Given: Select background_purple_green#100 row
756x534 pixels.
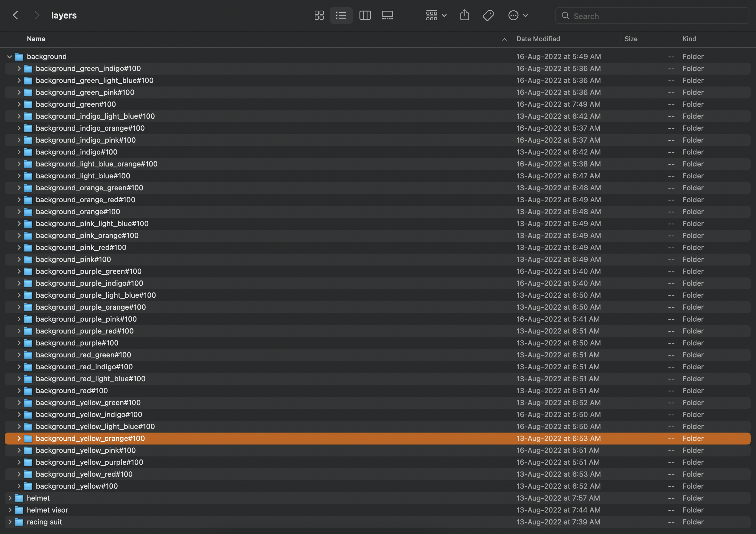Looking at the screenshot, I should pos(378,271).
